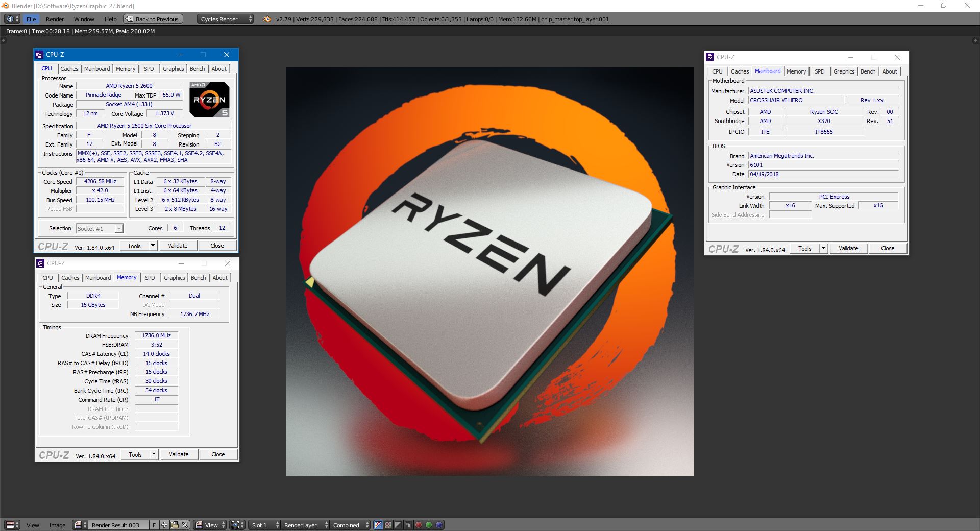Click render status text 'Time:00:28.18'
This screenshot has width=980, height=531.
click(x=51, y=31)
